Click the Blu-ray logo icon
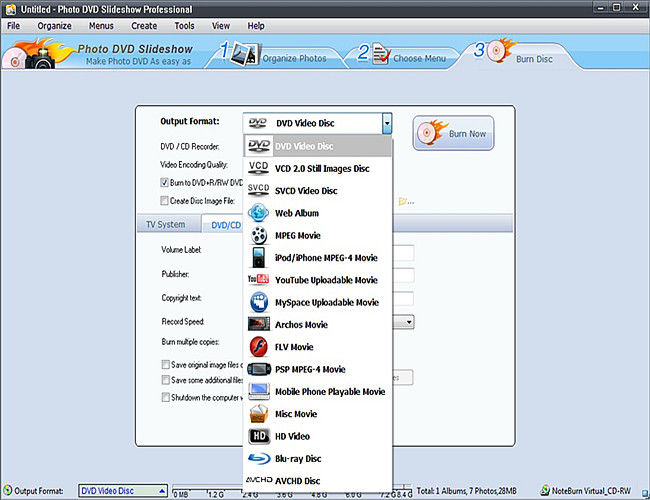The width and height of the screenshot is (650, 500). (259, 459)
